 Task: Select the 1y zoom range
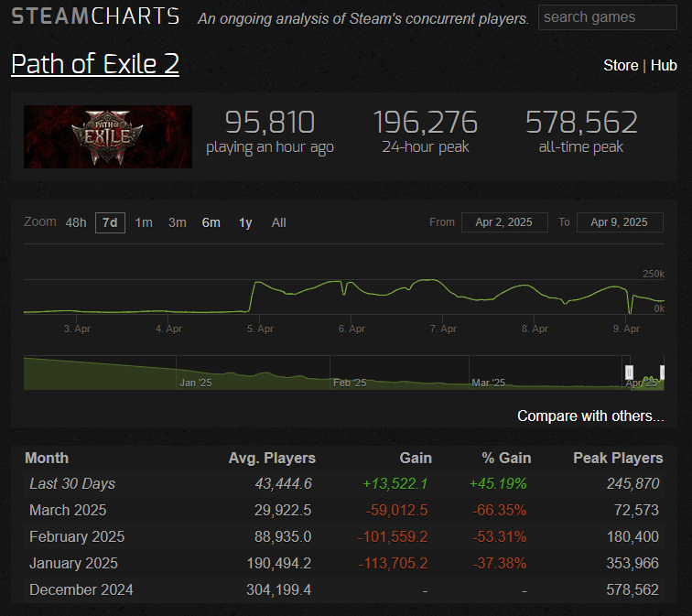click(x=245, y=222)
